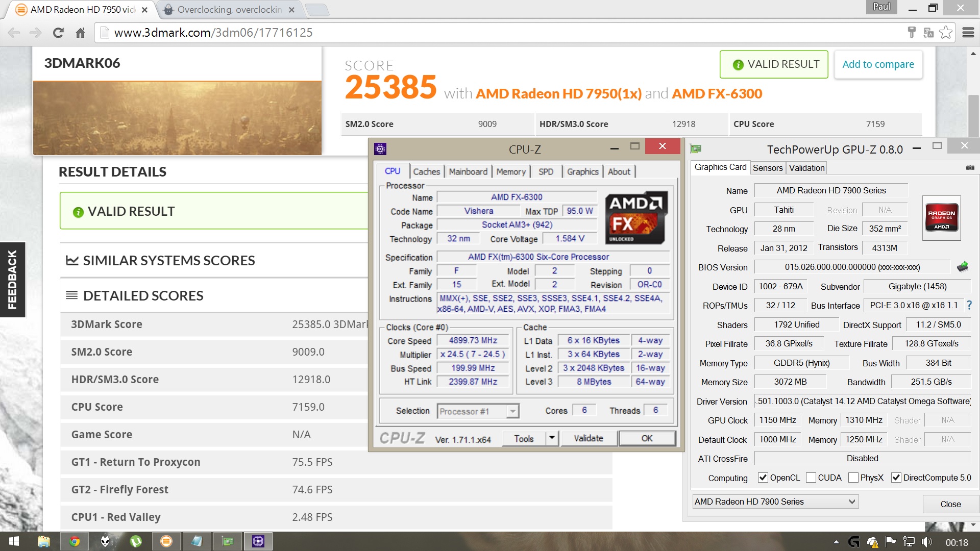Screen dimensions: 980x551
Task: Open the foobar2000 alien icon in taskbar
Action: click(x=105, y=541)
